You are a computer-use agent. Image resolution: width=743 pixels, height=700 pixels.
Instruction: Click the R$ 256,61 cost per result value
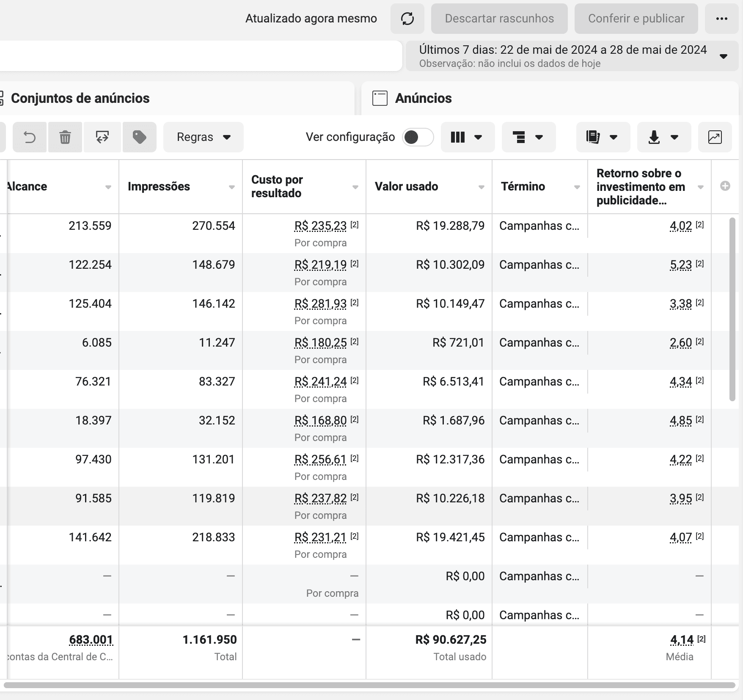[320, 460]
